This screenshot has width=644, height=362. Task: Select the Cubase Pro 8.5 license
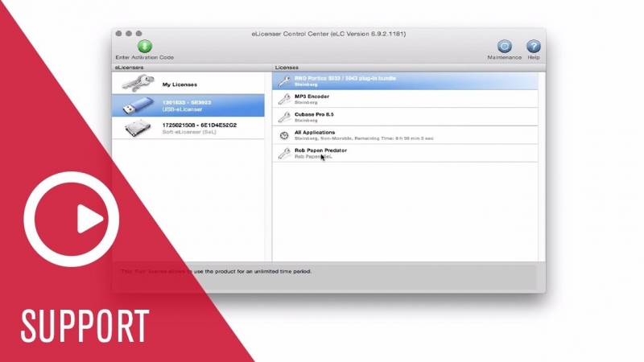[405, 117]
